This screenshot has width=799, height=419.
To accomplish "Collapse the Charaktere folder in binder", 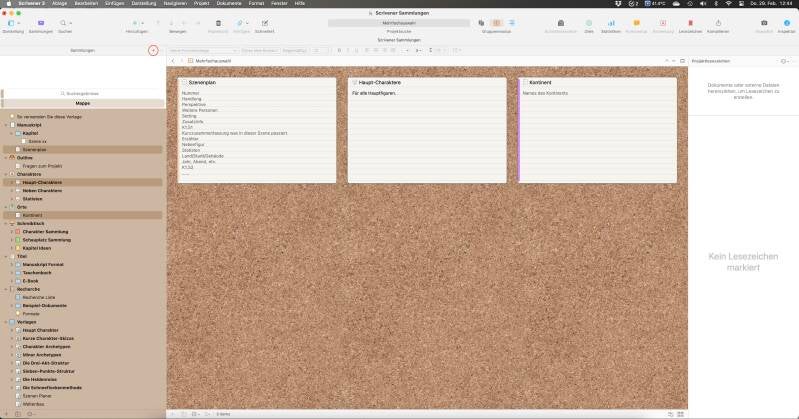I will [x=5, y=174].
